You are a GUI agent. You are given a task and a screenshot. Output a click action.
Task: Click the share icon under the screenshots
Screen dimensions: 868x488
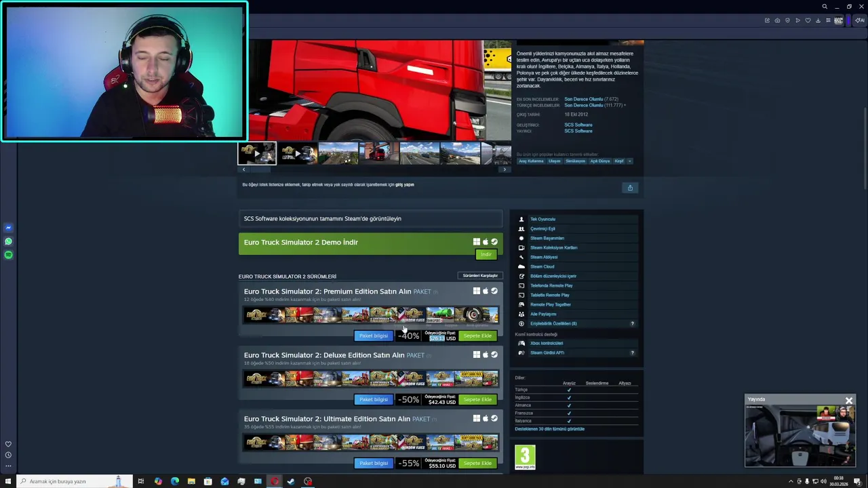[x=630, y=188]
